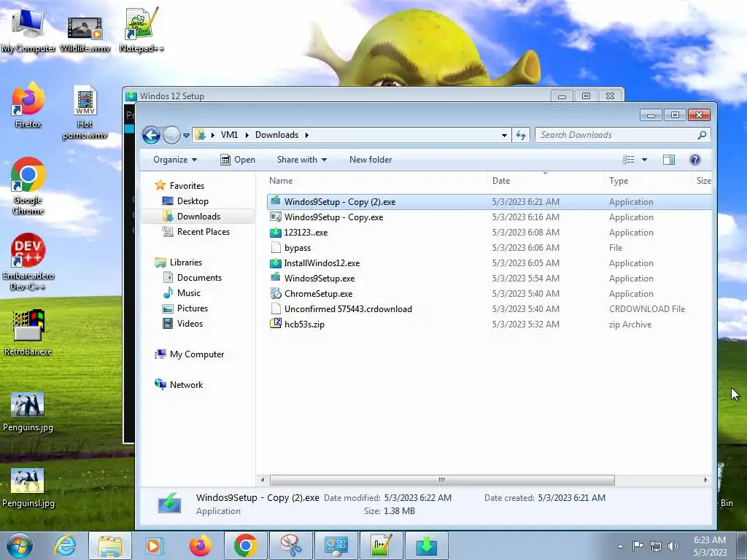This screenshot has height=560, width=747.
Task: Click the Change your view icon
Action: click(x=628, y=160)
